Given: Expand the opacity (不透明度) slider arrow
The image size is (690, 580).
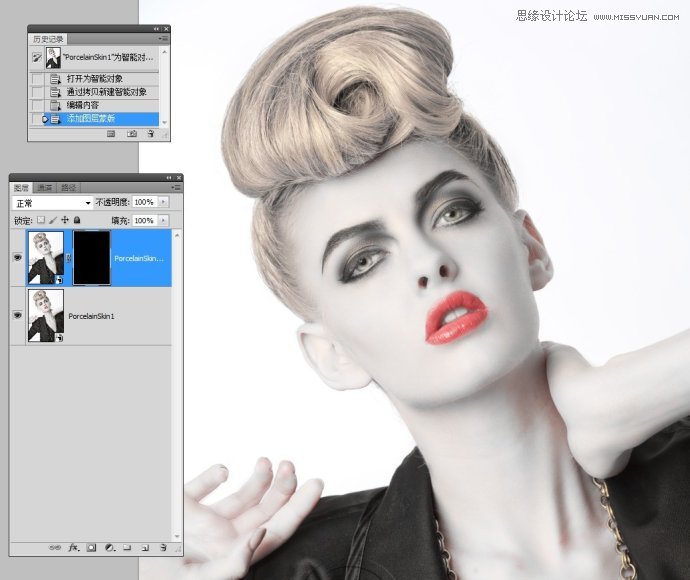Looking at the screenshot, I should 164,202.
